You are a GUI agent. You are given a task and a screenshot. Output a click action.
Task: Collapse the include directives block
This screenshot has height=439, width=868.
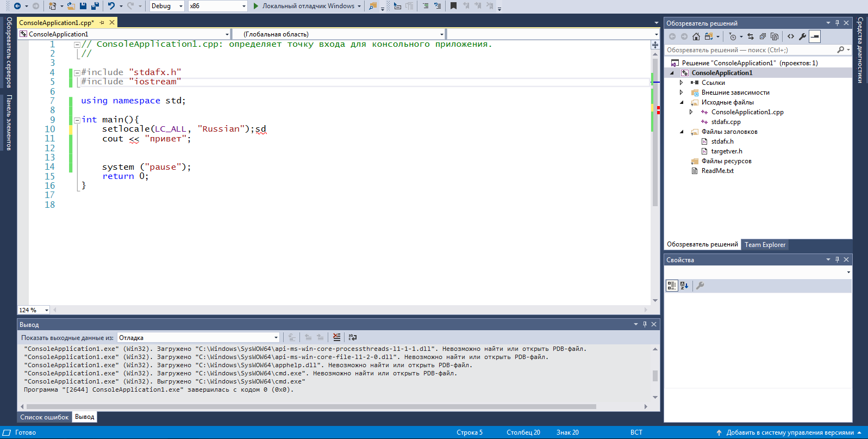(x=77, y=72)
